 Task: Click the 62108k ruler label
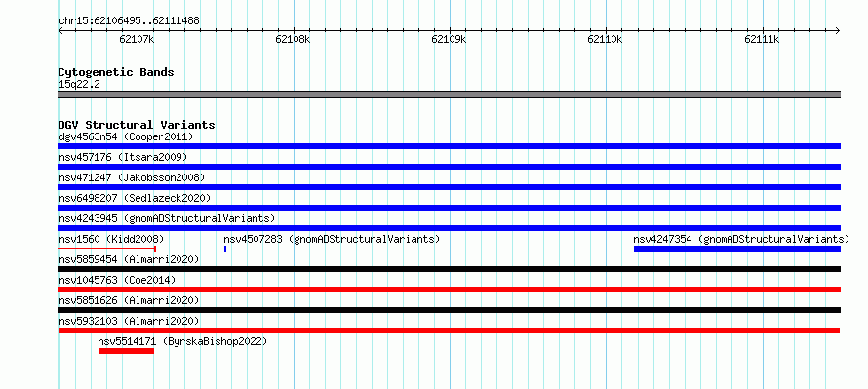coord(293,39)
